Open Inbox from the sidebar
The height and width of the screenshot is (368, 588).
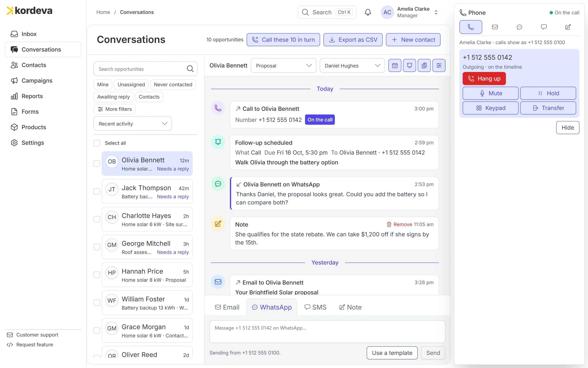(43, 34)
